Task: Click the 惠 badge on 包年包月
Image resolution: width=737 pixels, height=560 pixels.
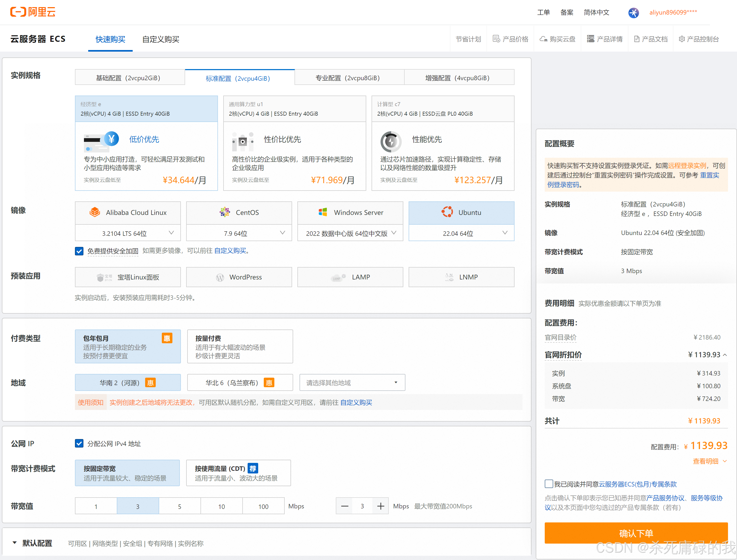Action: click(x=167, y=338)
